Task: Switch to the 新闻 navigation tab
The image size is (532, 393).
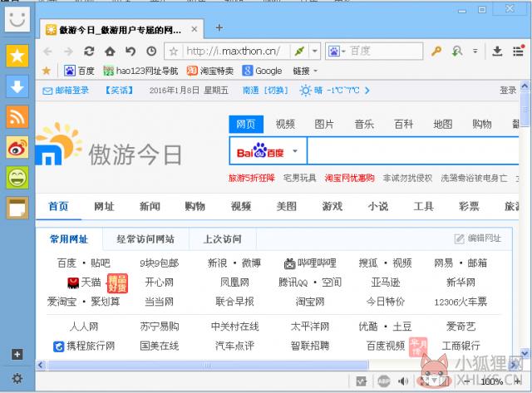Action: pos(150,206)
